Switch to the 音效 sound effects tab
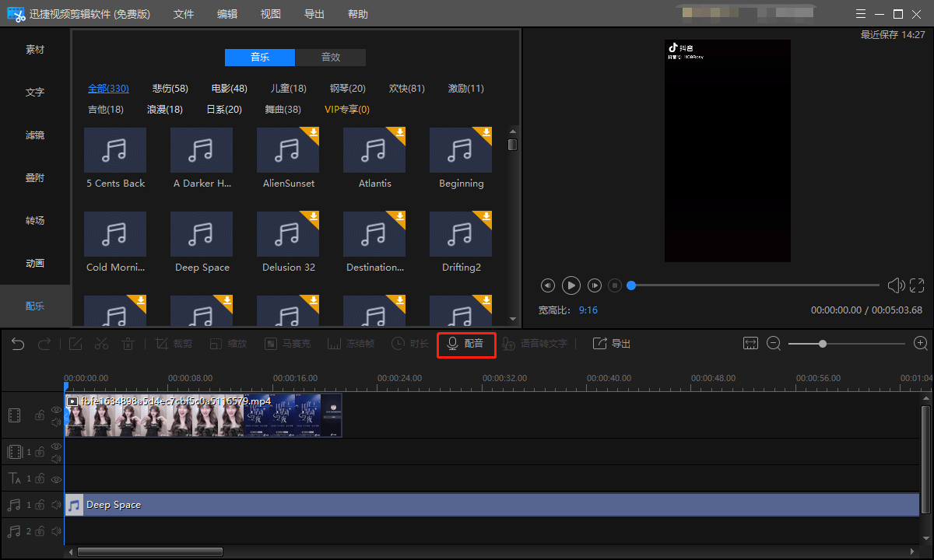Image resolution: width=934 pixels, height=560 pixels. [x=330, y=58]
